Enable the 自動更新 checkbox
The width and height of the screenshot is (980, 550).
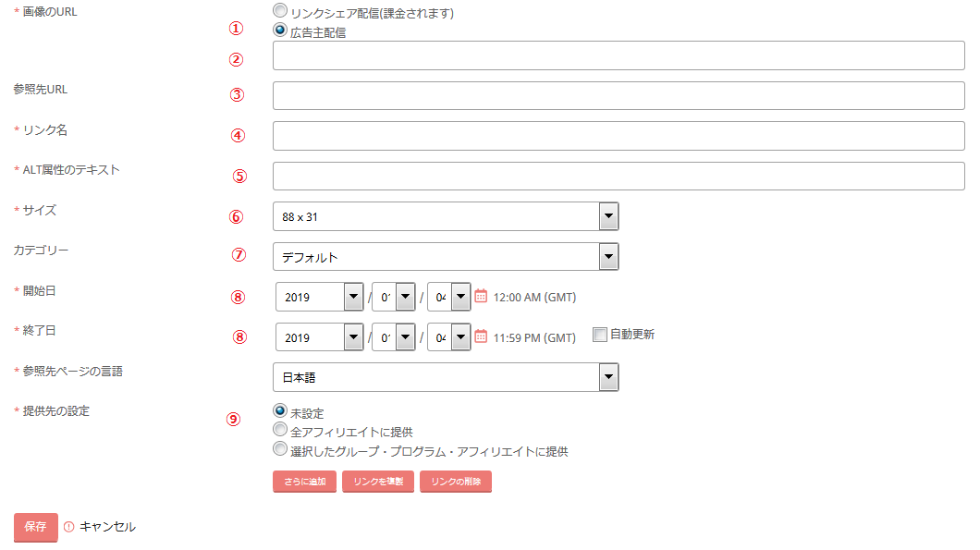(x=600, y=335)
